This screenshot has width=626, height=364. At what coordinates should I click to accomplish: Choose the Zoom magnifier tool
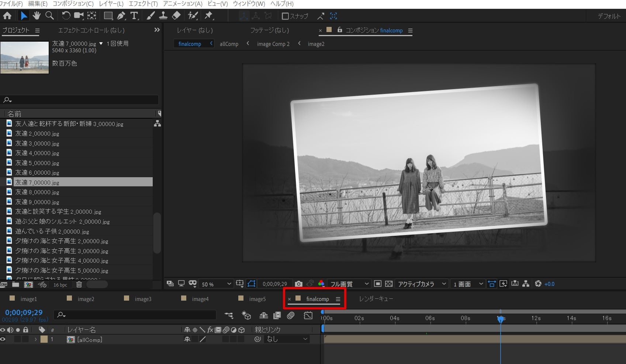(x=49, y=16)
